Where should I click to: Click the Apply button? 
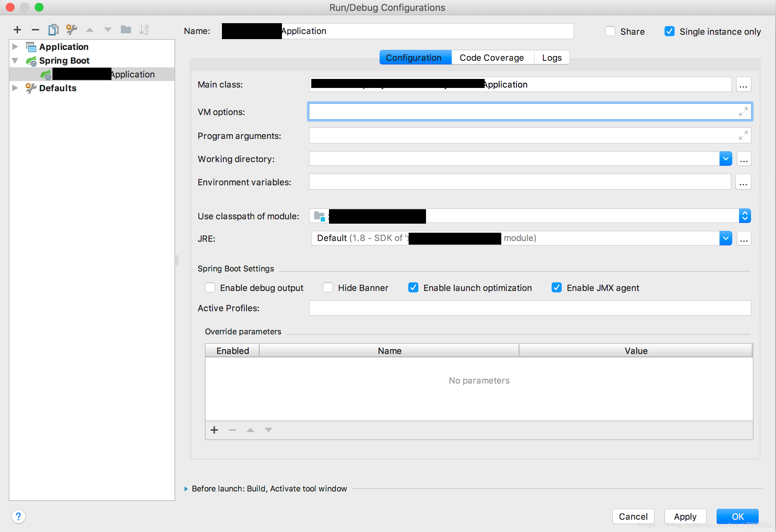pyautogui.click(x=685, y=516)
